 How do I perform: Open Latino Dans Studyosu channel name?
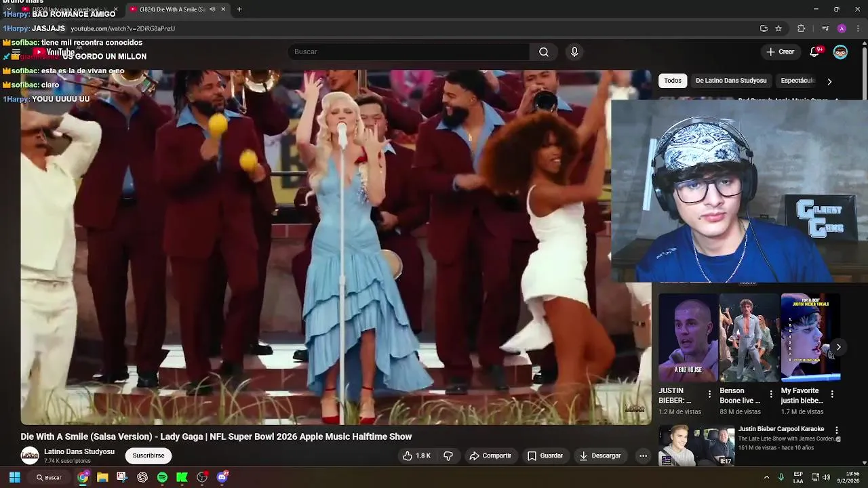(x=79, y=452)
